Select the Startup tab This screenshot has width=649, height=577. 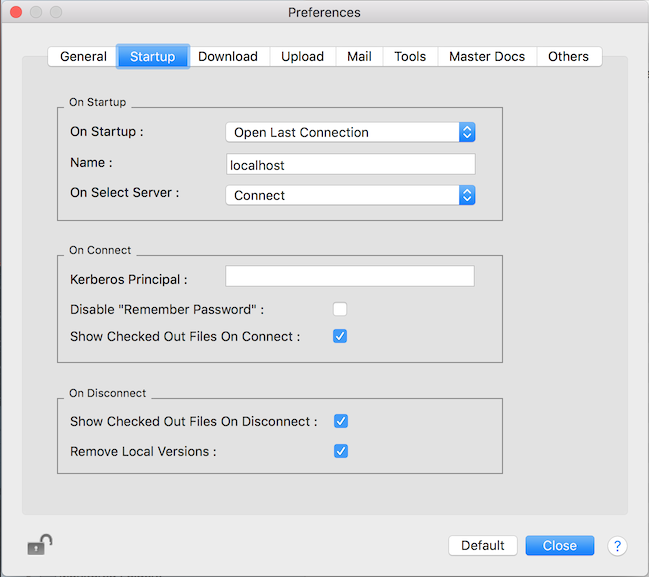click(153, 56)
